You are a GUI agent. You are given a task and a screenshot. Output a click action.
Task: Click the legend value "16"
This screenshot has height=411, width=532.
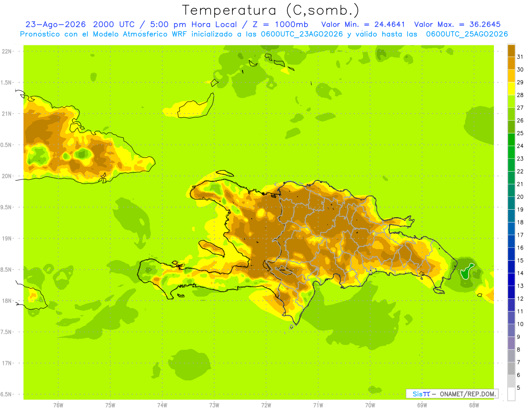click(x=520, y=247)
